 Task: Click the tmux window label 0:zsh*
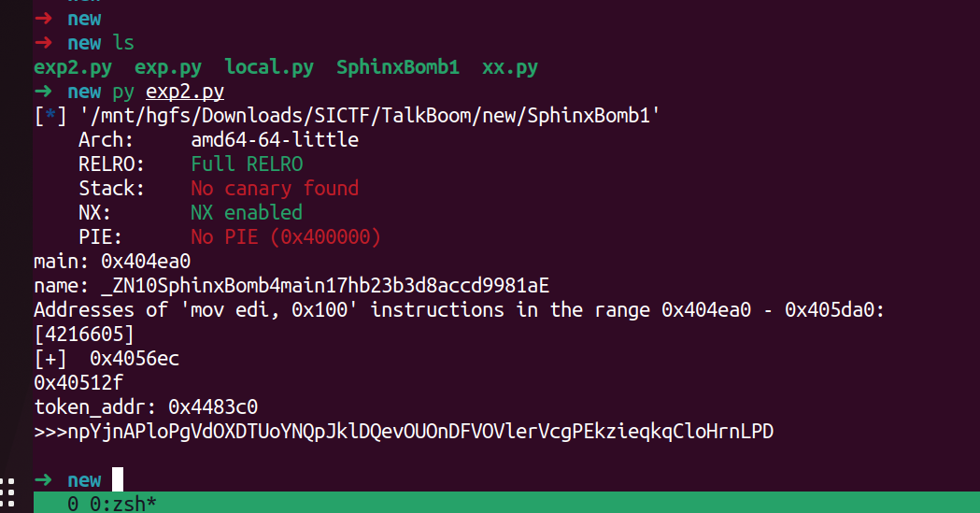pyautogui.click(x=123, y=504)
